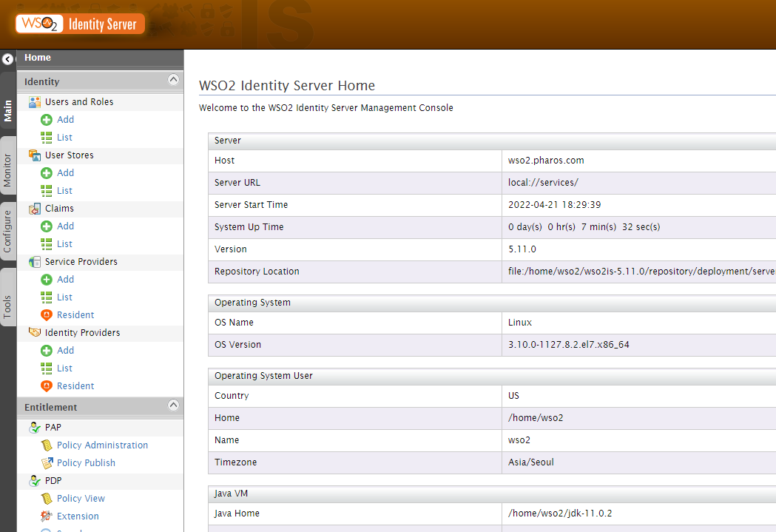Click green plus icon under User Stores
The height and width of the screenshot is (532, 776).
pos(47,173)
